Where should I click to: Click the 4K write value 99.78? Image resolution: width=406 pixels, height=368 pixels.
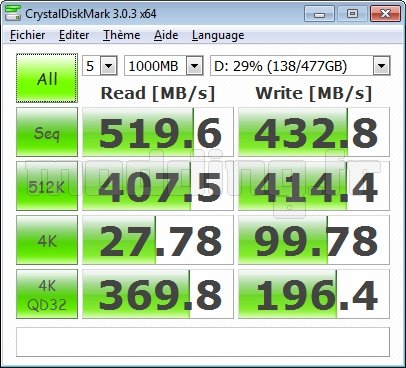314,240
